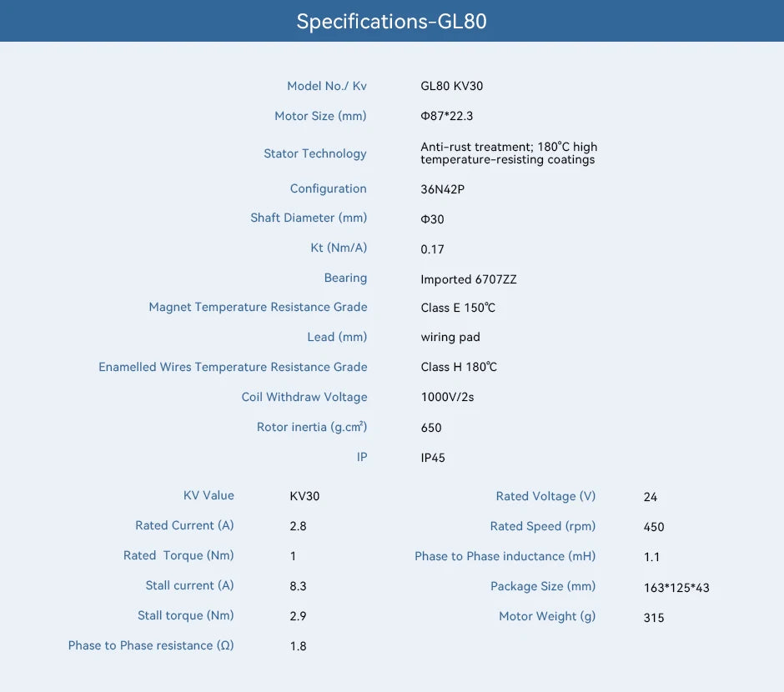Select the motor weight value 315

click(654, 618)
